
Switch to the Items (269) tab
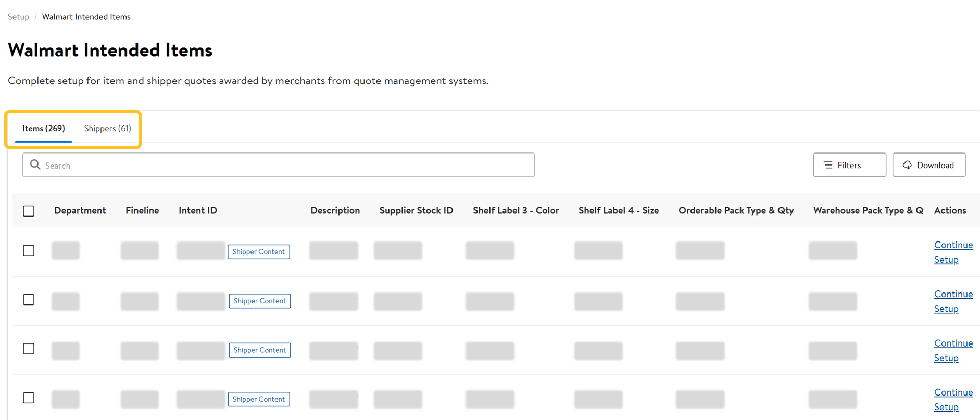click(x=44, y=128)
